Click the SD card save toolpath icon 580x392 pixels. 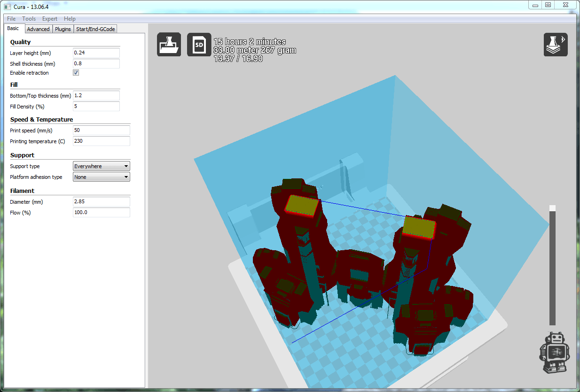point(199,45)
